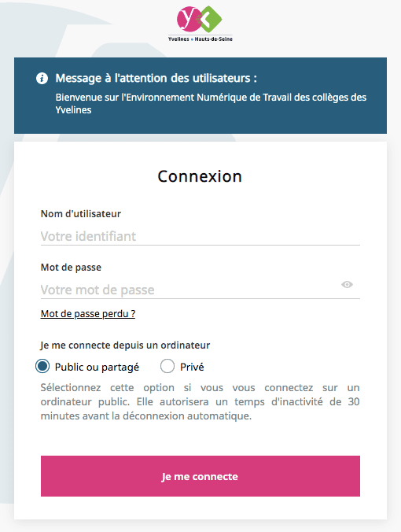Select the Privé radio button
This screenshot has width=401, height=532.
point(167,367)
